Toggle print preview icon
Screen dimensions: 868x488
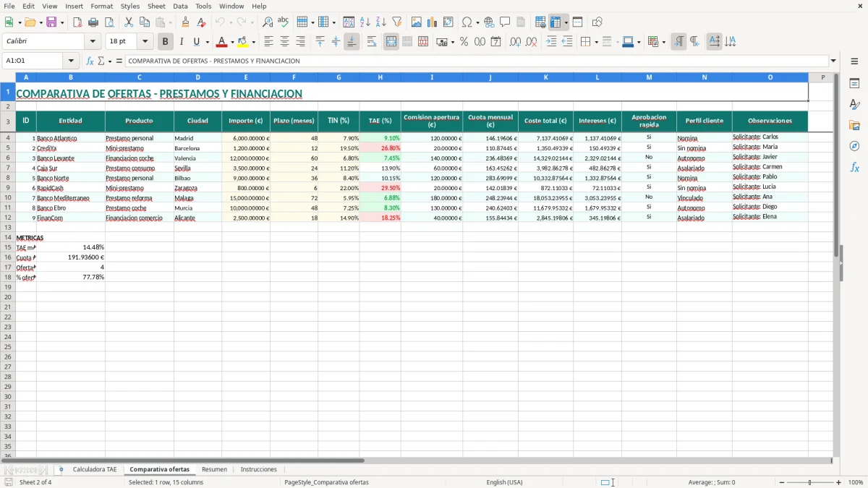click(x=109, y=22)
